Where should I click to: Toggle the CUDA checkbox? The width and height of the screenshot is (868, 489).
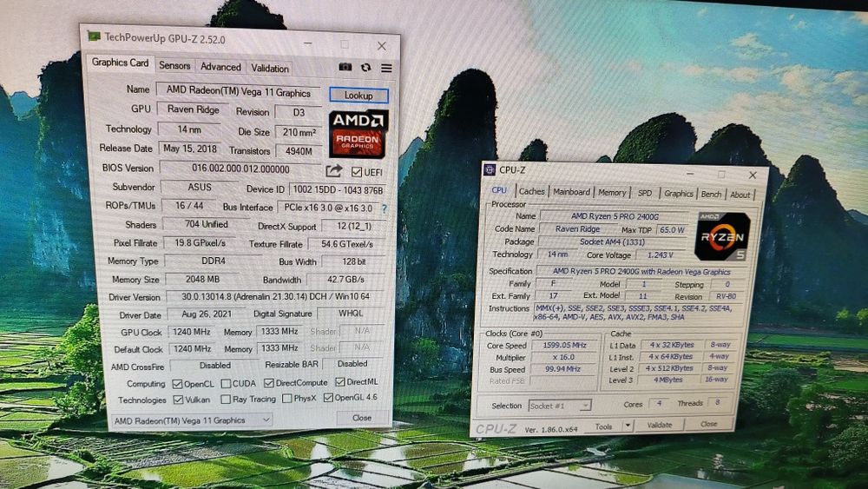pos(226,383)
